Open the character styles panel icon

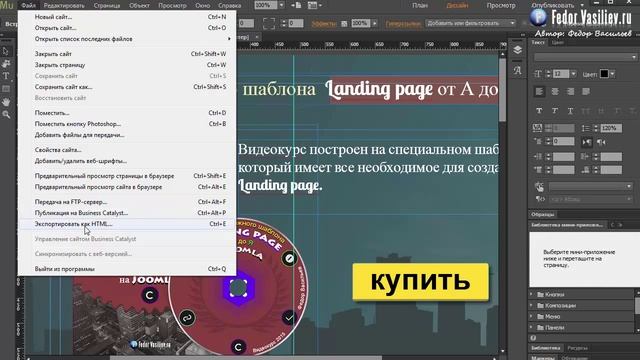(x=518, y=70)
